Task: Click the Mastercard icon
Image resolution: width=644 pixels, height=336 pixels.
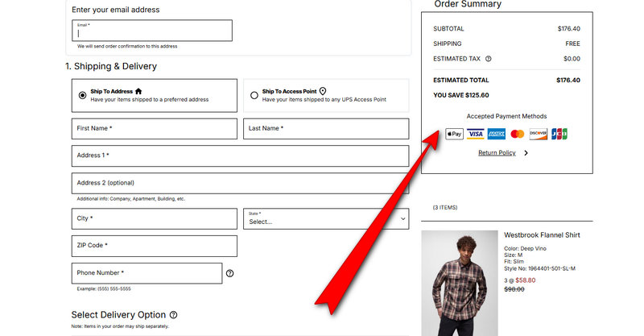Action: (x=518, y=134)
